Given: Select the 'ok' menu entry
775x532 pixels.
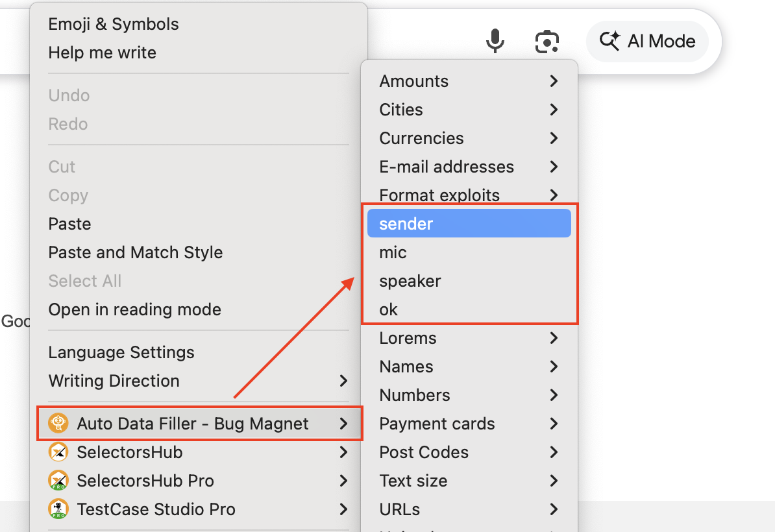Looking at the screenshot, I should point(388,309).
